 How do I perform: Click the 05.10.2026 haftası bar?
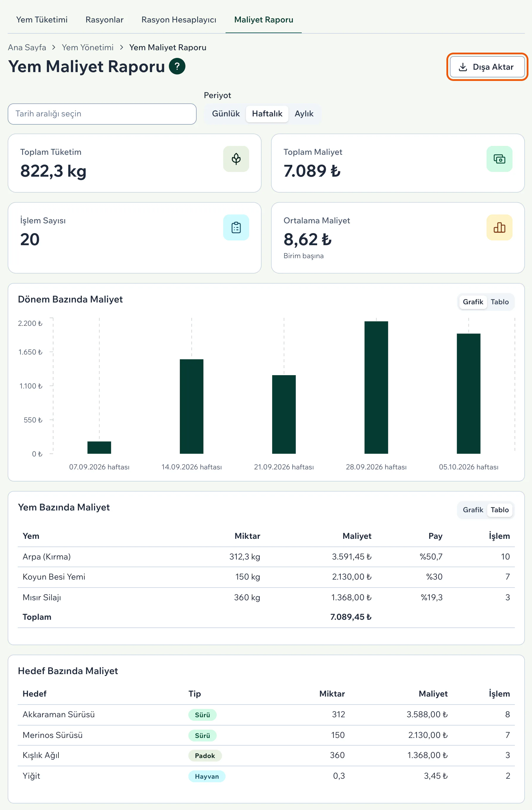point(469,393)
